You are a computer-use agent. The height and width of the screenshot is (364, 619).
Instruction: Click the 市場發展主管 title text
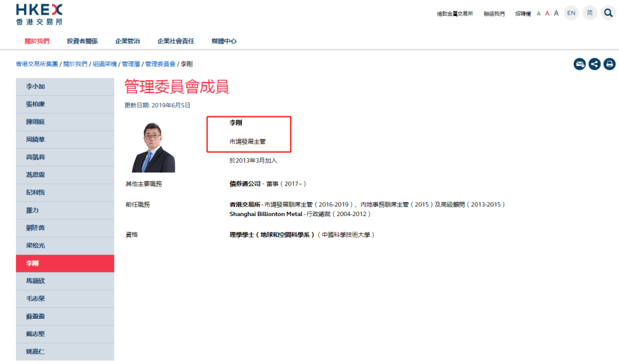(248, 142)
